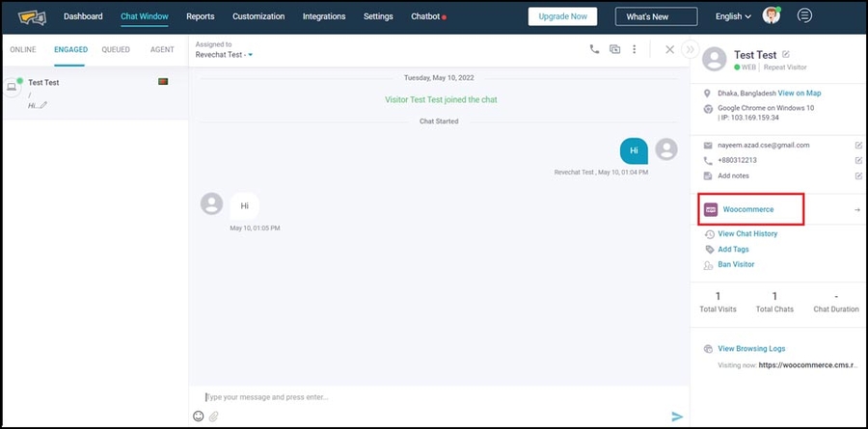
Task: Open the emoji picker in message box
Action: click(199, 416)
